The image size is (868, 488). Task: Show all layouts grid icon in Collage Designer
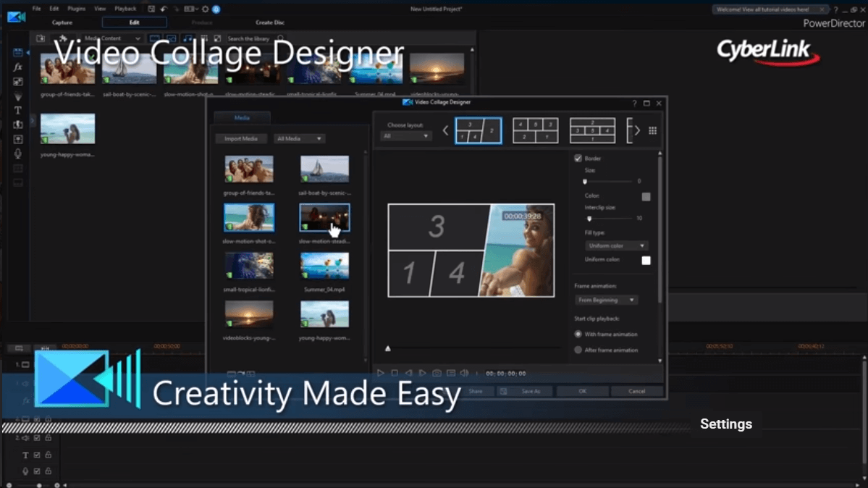point(653,131)
